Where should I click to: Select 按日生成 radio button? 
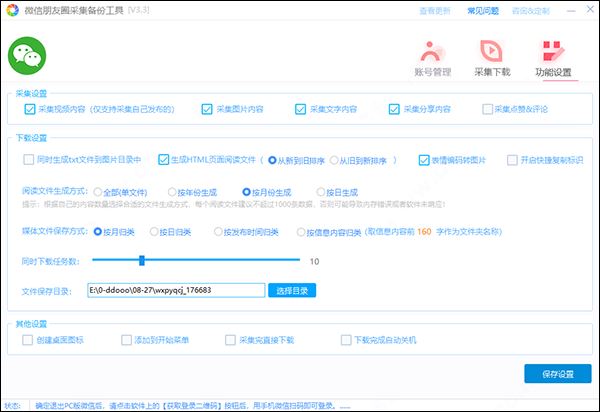[x=321, y=192]
